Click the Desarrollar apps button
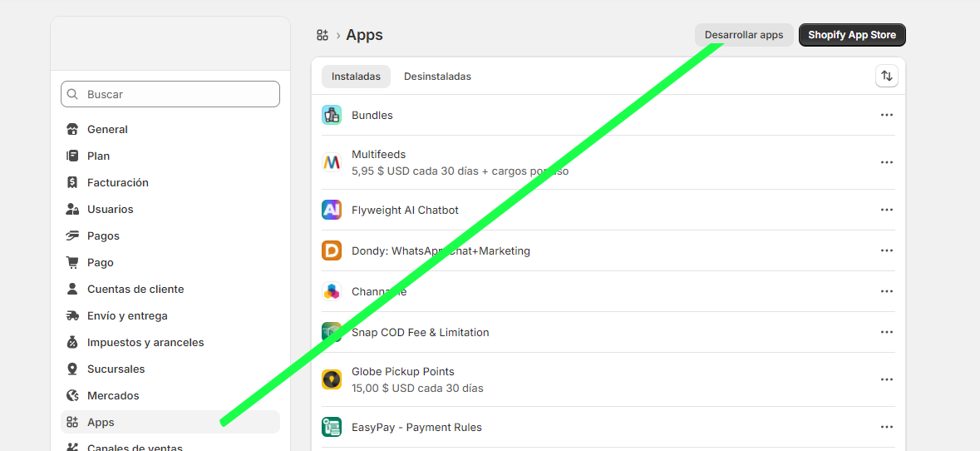Viewport: 980px width, 451px height. coord(744,35)
